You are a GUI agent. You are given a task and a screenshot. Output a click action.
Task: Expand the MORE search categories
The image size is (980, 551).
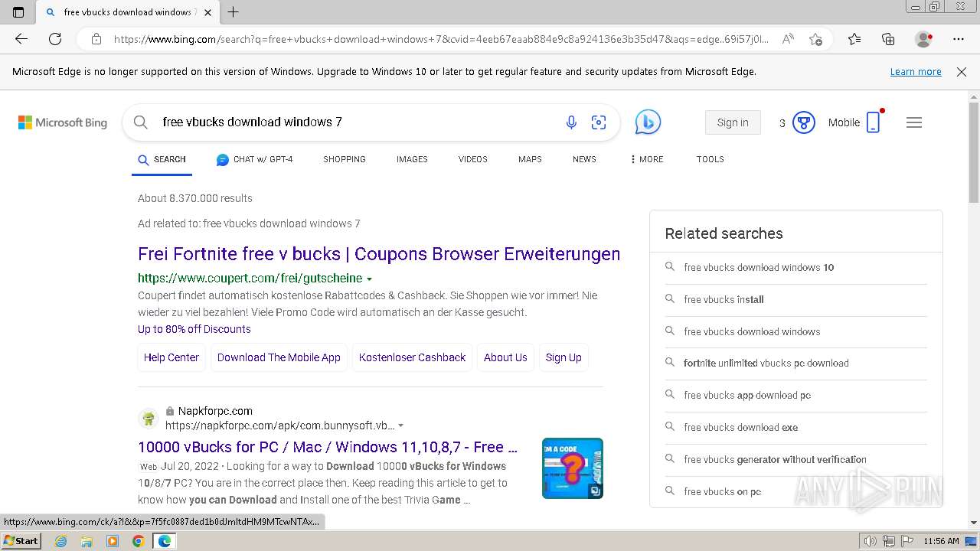coord(647,159)
